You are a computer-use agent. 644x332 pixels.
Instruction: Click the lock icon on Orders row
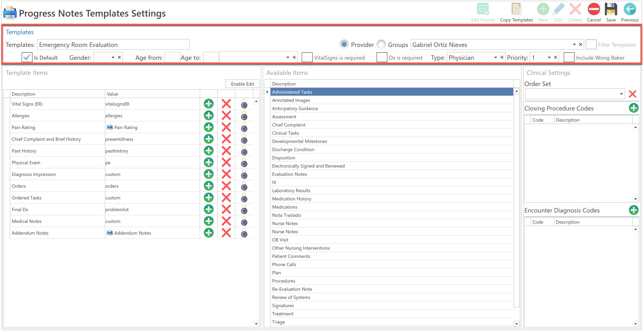click(x=244, y=186)
